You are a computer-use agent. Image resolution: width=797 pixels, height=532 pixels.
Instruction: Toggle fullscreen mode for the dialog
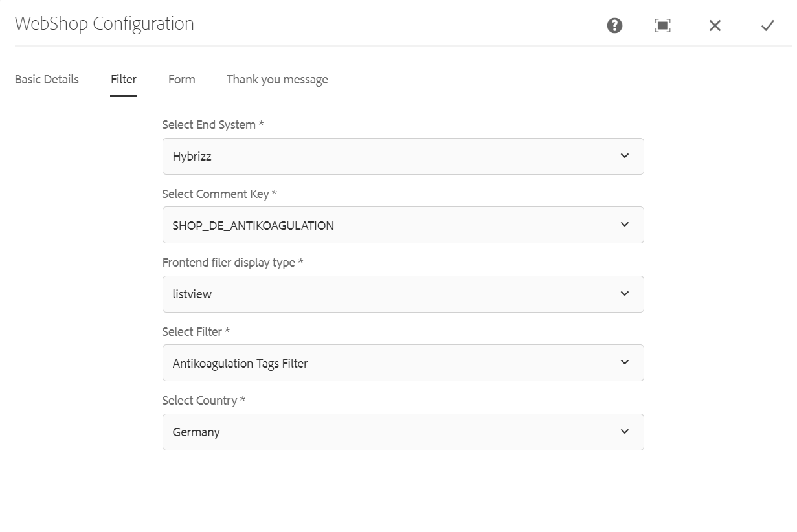click(662, 25)
